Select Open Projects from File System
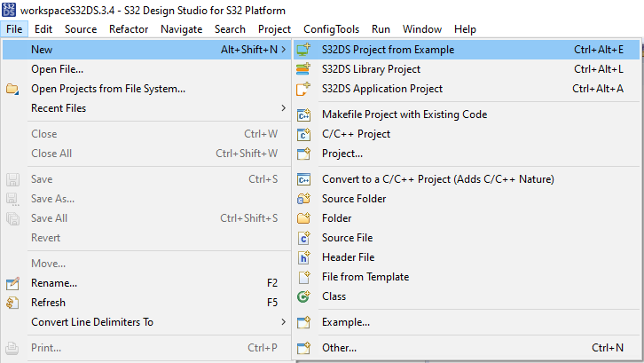Image resolution: width=644 pixels, height=363 pixels. click(x=108, y=89)
